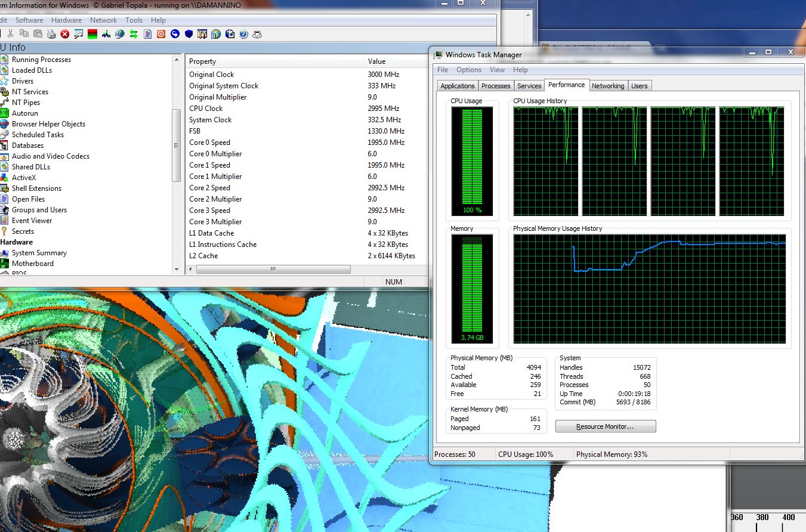
Task: Click the property list horizontal scrollbar thumb
Action: pyautogui.click(x=273, y=270)
